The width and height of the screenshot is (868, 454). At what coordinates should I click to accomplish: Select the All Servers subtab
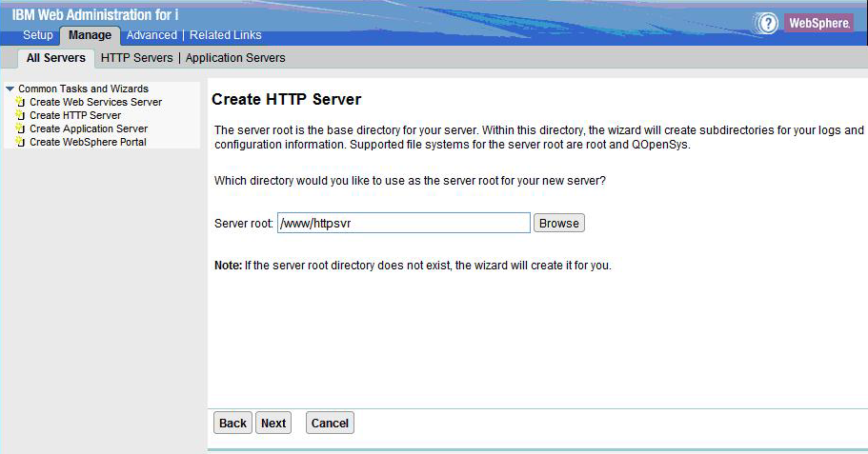point(56,58)
